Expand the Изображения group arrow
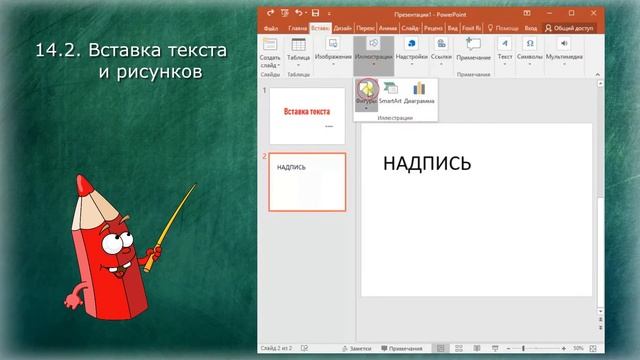Viewport: 640px width, 360px height. [x=333, y=65]
